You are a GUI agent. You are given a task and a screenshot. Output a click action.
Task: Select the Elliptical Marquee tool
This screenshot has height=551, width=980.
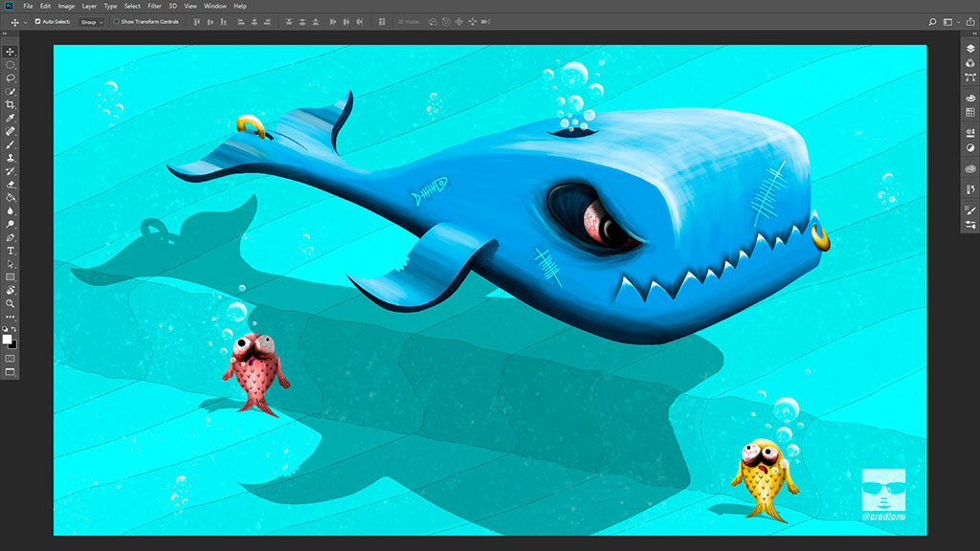click(10, 65)
